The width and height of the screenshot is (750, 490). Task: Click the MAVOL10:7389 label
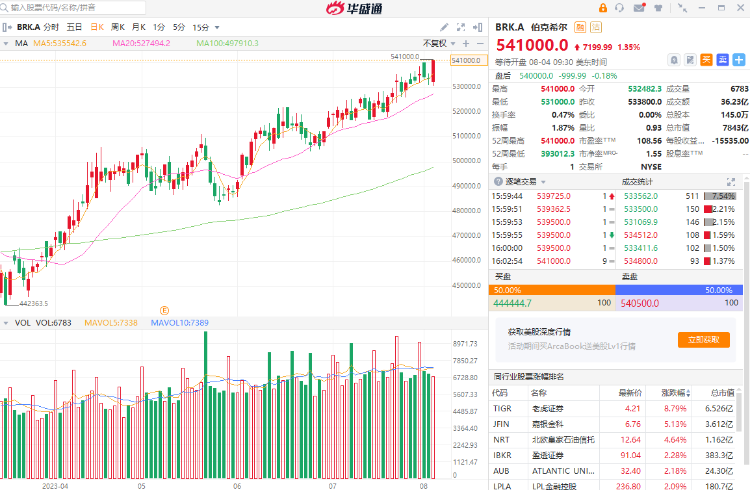180,323
